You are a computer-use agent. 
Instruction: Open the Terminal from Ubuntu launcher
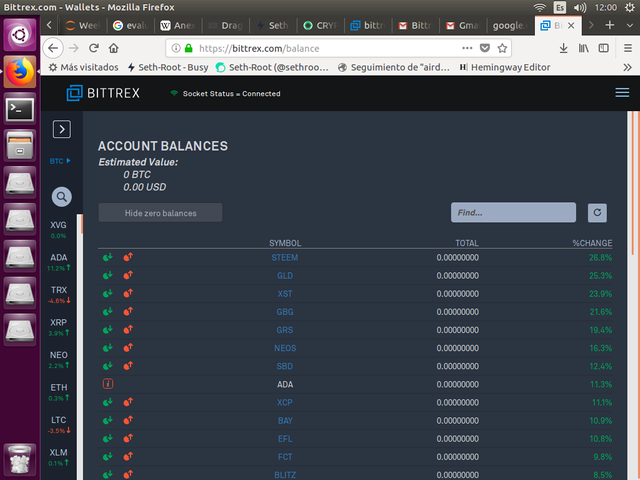[20, 109]
